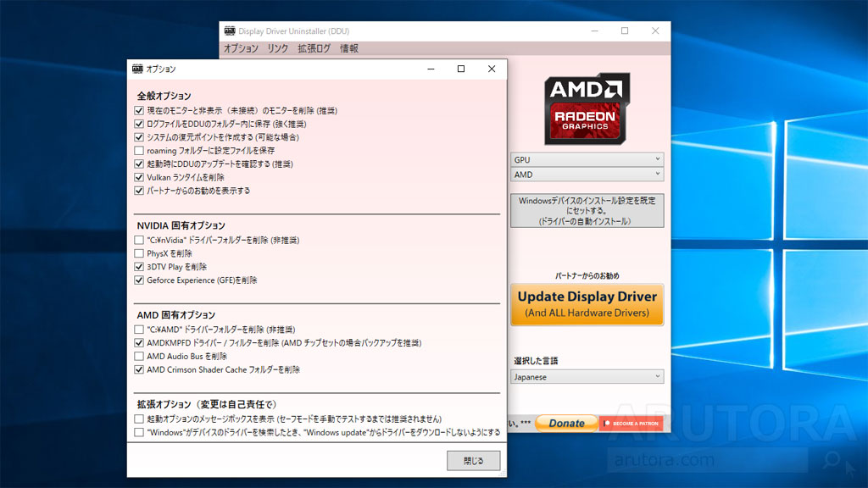868x488 pixels.
Task: Click the Donate button
Action: point(566,424)
